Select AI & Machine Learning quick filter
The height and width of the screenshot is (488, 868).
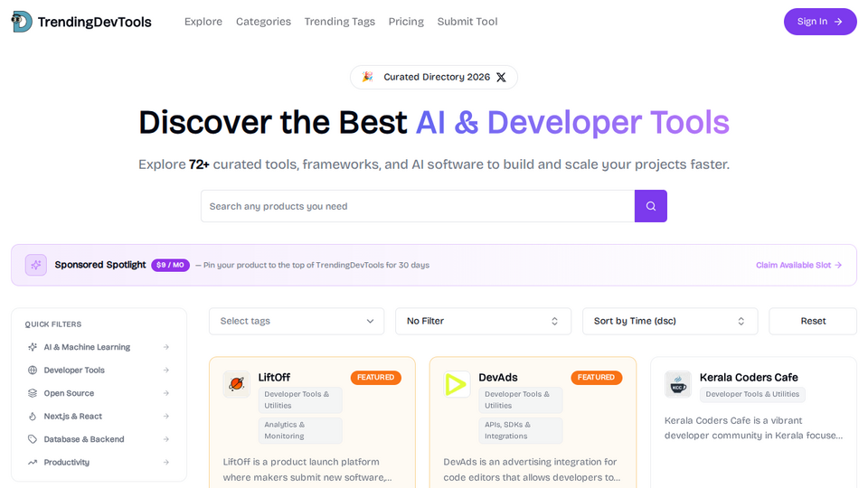99,347
